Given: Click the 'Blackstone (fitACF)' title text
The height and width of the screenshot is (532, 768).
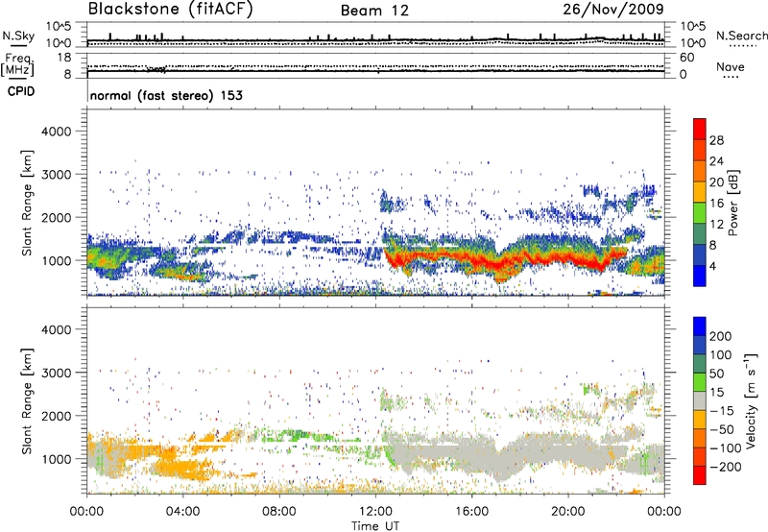Looking at the screenshot, I should click(171, 10).
